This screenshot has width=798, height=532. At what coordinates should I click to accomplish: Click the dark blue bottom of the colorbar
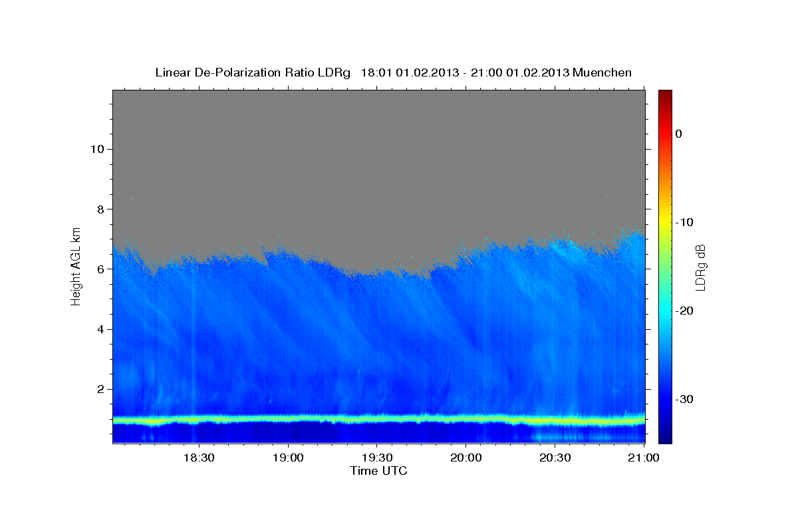tap(665, 436)
